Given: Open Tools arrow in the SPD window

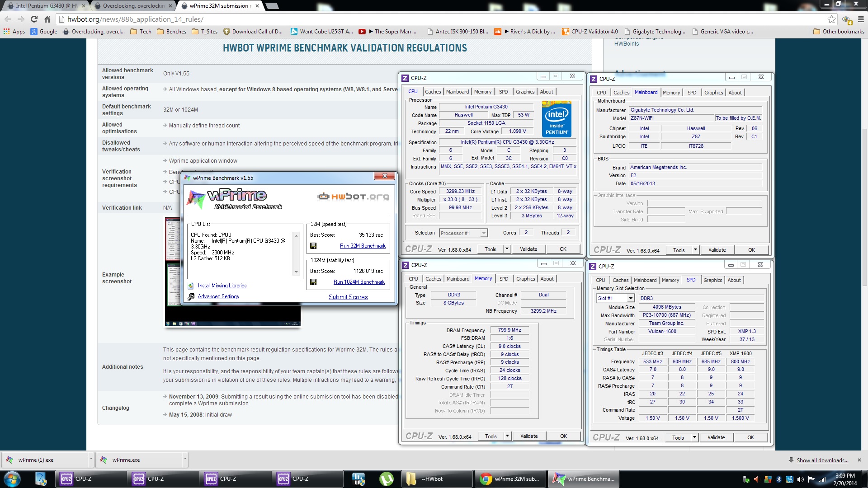Looking at the screenshot, I should point(694,437).
